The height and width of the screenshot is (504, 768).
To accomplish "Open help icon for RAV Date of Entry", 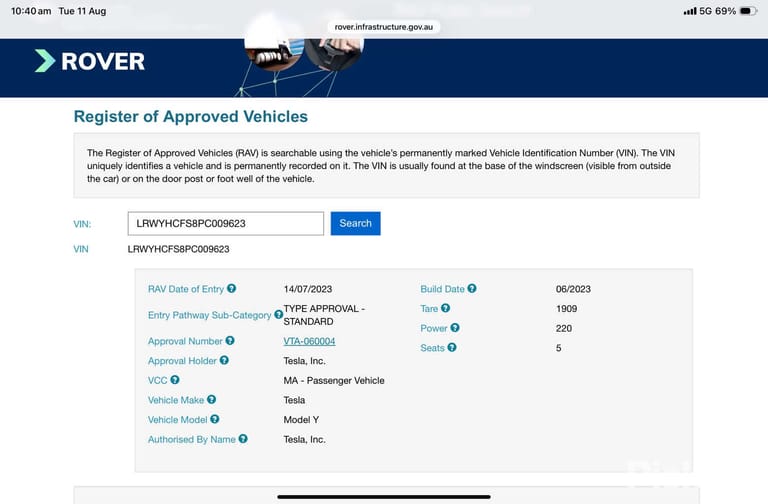I will [231, 288].
